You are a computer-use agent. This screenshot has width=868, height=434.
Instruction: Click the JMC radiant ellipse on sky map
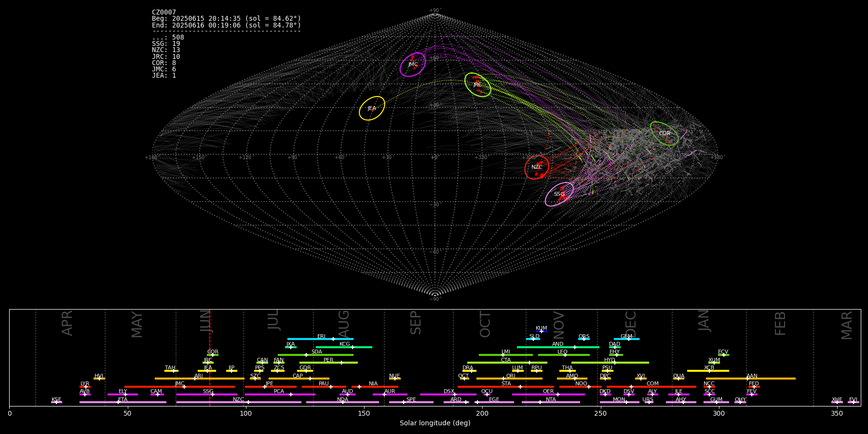click(x=413, y=65)
